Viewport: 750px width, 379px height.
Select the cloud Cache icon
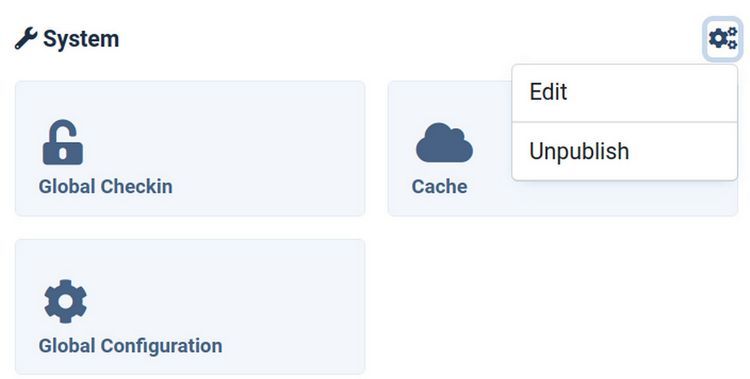[444, 143]
